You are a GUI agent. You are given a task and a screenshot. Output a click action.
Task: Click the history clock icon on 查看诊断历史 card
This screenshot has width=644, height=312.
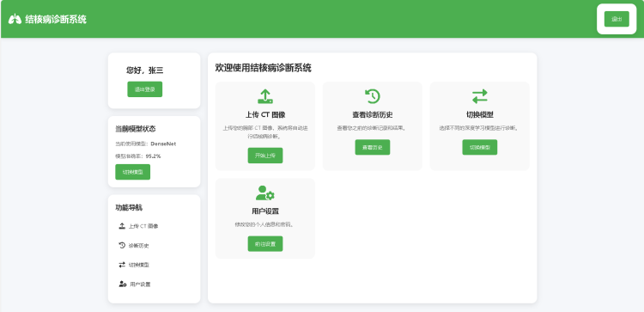click(373, 96)
